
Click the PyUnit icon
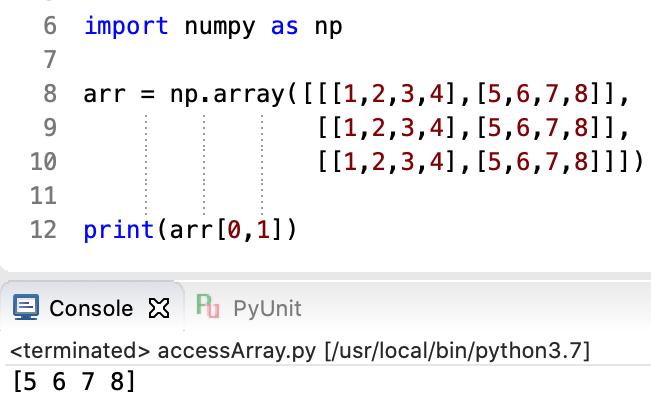pos(208,307)
